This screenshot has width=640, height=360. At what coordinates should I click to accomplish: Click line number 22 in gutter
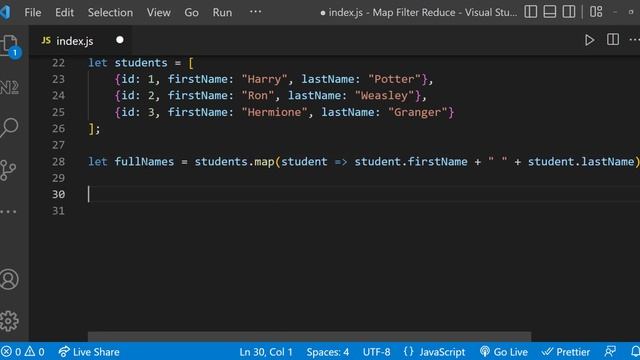(58, 63)
